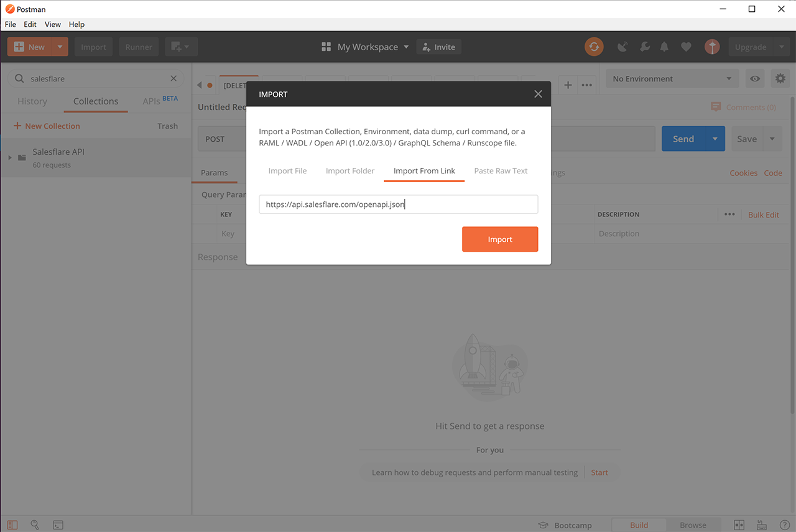
Task: Click the two-pane layout icon
Action: [739, 525]
